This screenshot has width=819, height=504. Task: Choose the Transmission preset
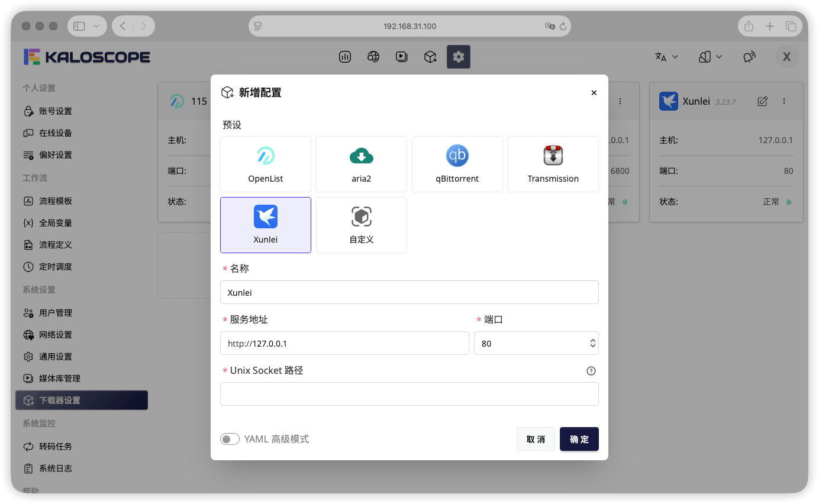click(553, 164)
